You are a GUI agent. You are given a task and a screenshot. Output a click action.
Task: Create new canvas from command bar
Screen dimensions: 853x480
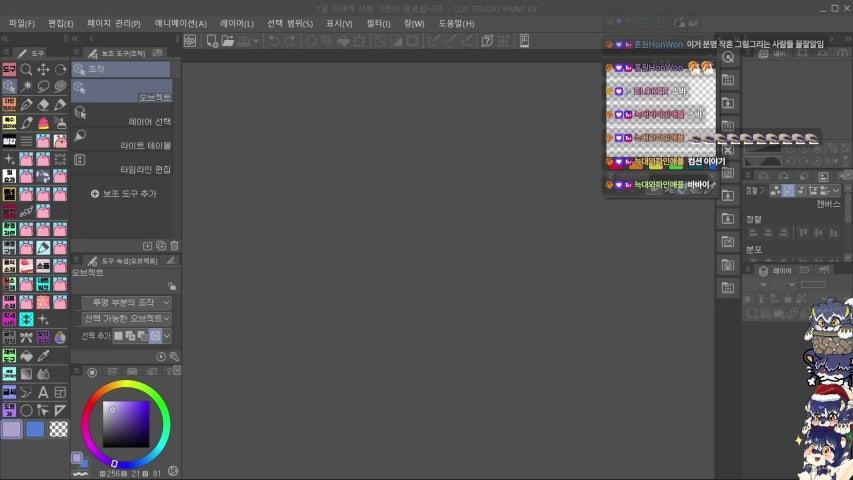pos(212,41)
